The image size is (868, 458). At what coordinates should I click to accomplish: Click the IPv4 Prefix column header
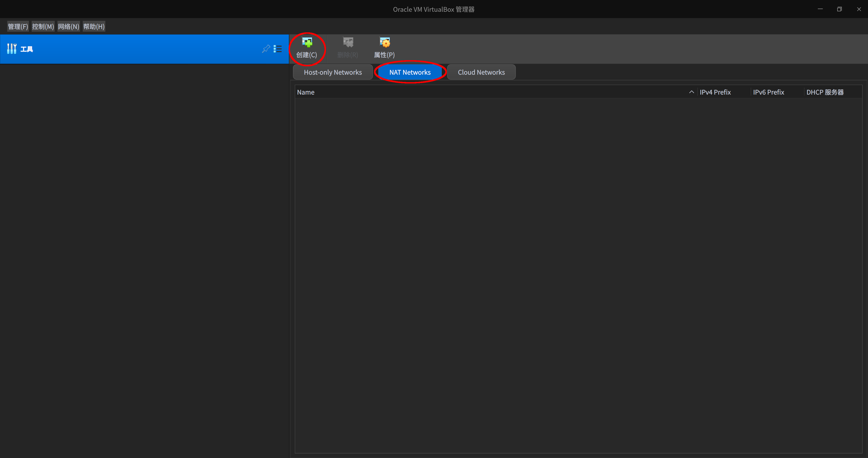coord(715,92)
